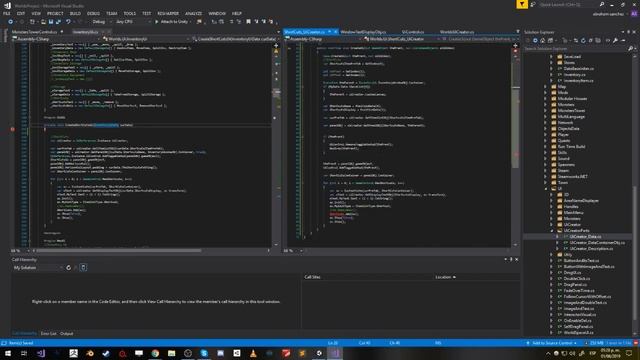Open the Any CPU platform dropdown
This screenshot has height=360, width=640.
[x=133, y=22]
